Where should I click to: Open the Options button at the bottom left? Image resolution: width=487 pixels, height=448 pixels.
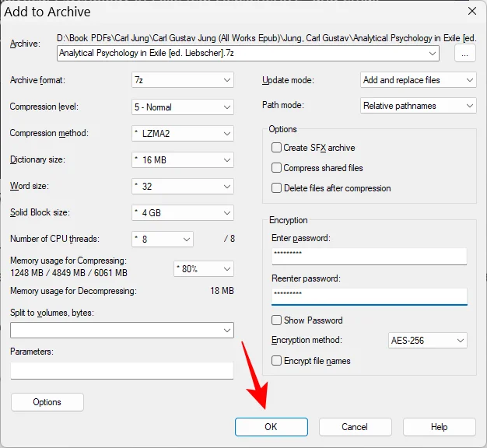47,402
